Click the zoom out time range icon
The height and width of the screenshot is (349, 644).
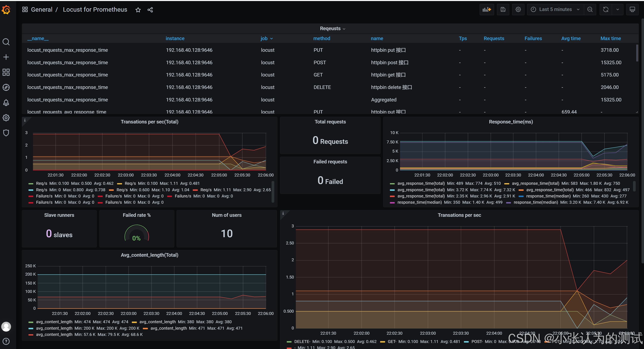point(590,10)
